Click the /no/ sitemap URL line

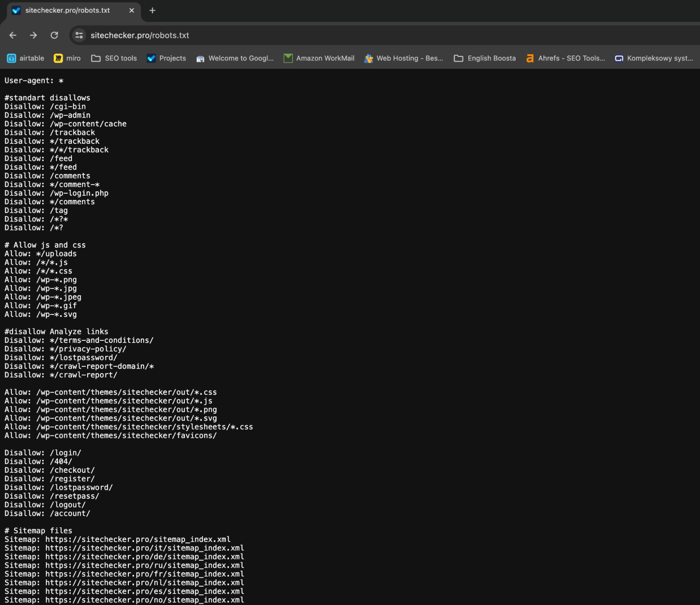(x=124, y=600)
